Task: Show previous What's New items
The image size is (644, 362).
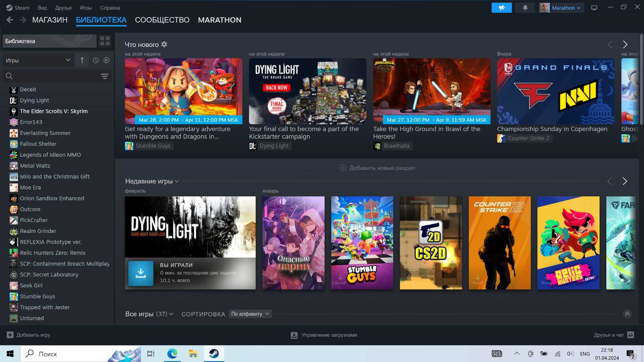Action: (x=610, y=44)
